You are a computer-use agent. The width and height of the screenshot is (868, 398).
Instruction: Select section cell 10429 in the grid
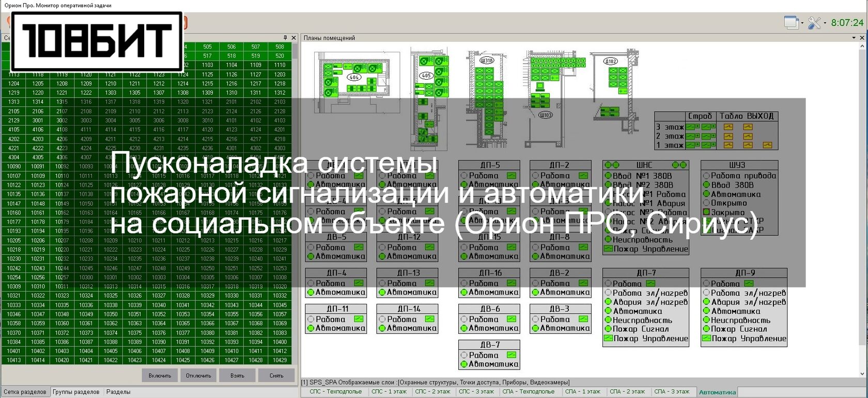(x=280, y=360)
